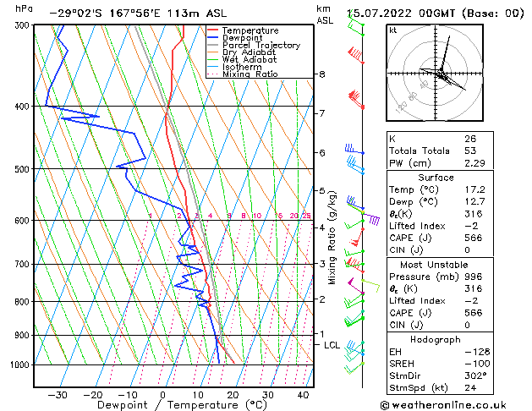Click the hodograph wind plot

click(x=435, y=73)
